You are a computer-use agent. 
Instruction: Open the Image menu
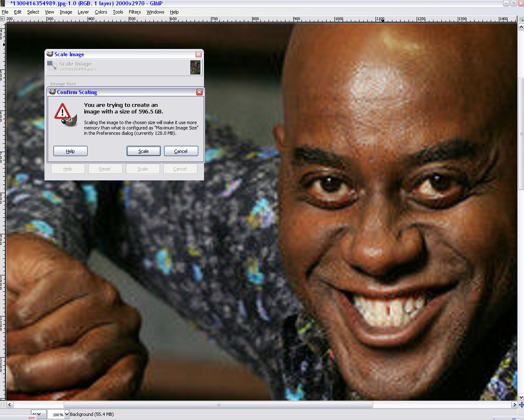[66, 12]
